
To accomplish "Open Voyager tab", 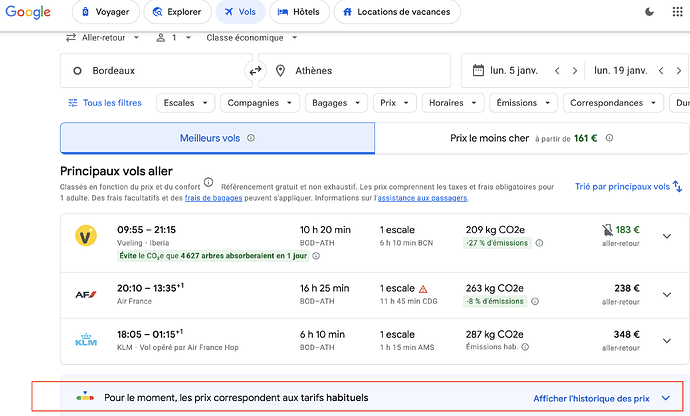I will point(106,12).
